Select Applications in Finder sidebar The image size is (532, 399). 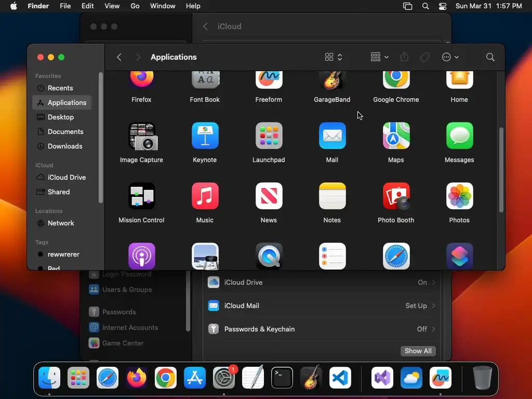(x=62, y=102)
